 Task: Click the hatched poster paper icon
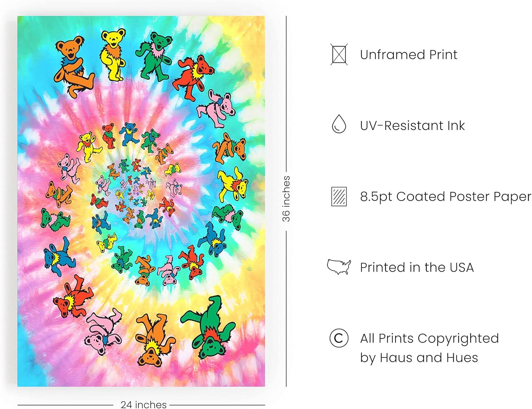(x=339, y=196)
